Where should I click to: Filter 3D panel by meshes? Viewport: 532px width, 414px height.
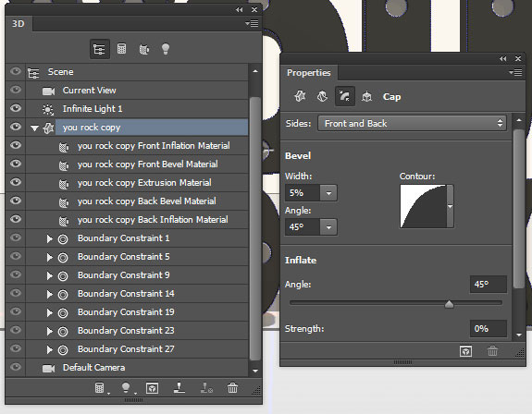121,50
